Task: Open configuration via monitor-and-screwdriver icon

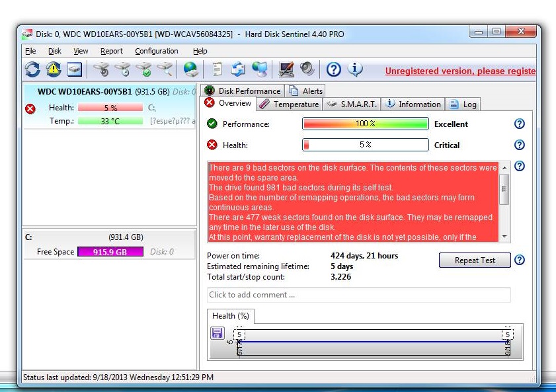Action: click(x=286, y=69)
